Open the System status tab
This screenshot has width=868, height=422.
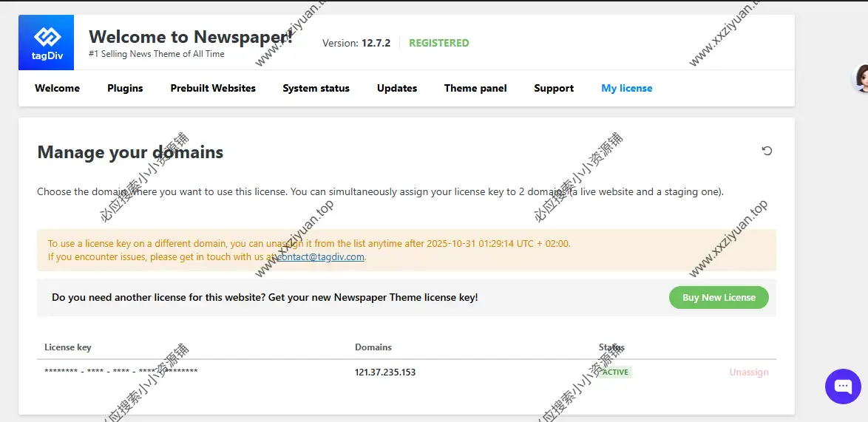pyautogui.click(x=316, y=88)
